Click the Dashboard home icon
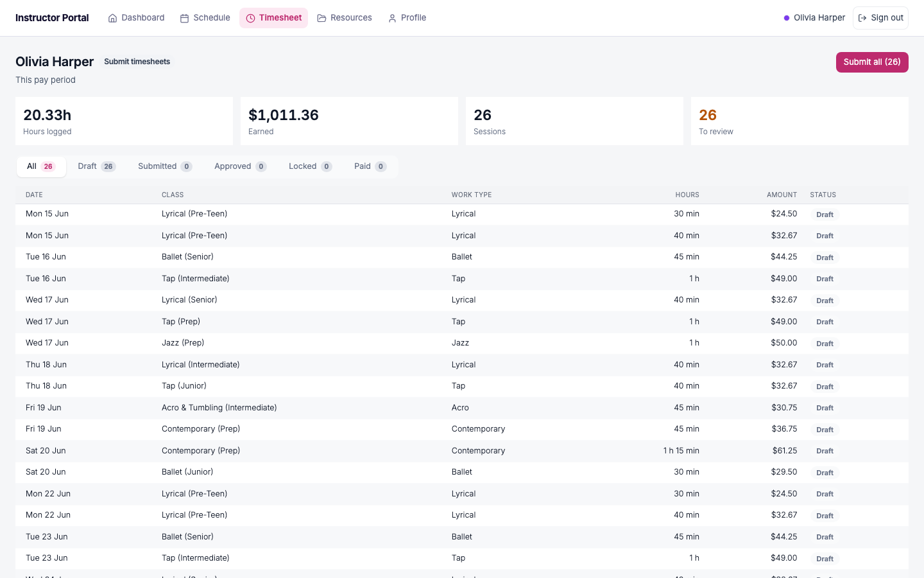This screenshot has width=924, height=578. point(113,18)
